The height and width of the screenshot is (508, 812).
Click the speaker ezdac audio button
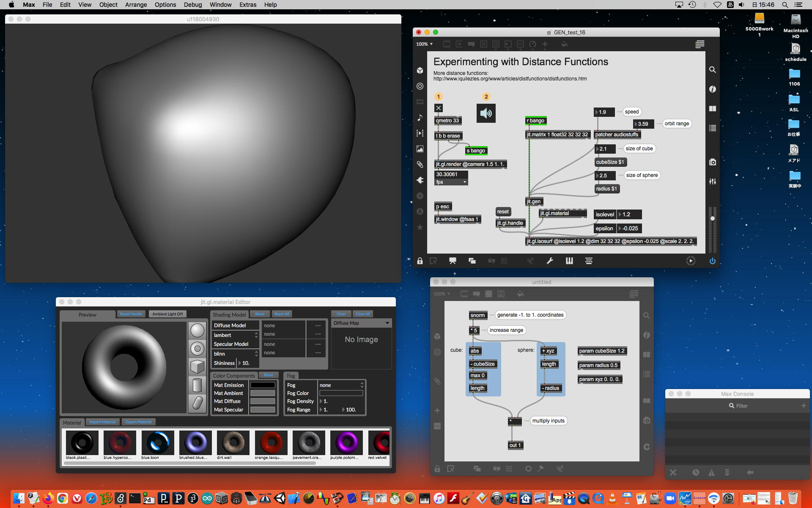point(486,113)
